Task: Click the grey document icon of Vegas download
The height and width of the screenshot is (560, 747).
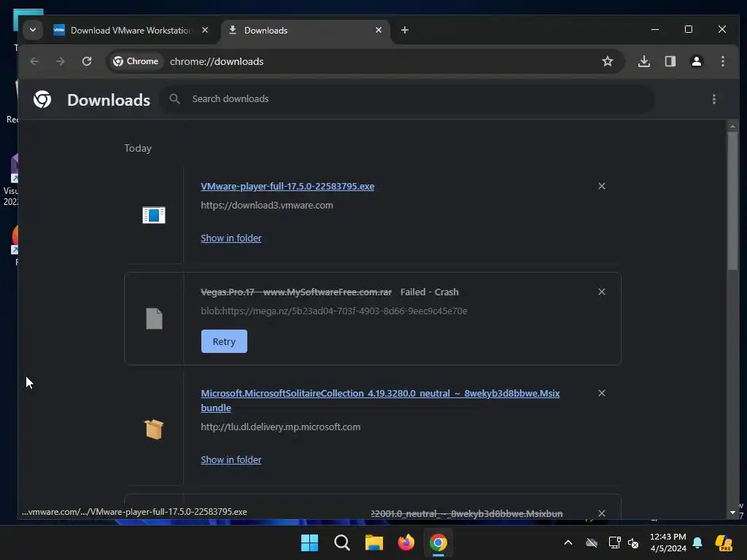Action: [154, 319]
